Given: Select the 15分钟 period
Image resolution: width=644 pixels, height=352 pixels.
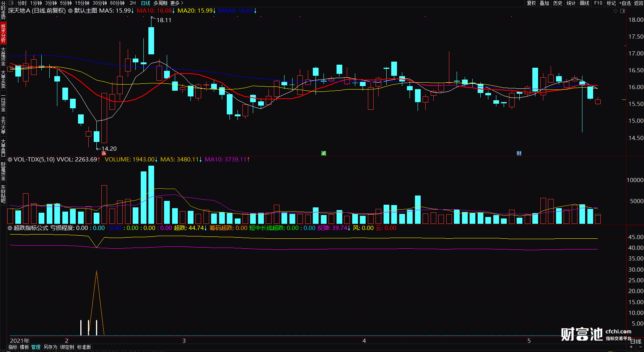Looking at the screenshot, I should (x=82, y=3).
